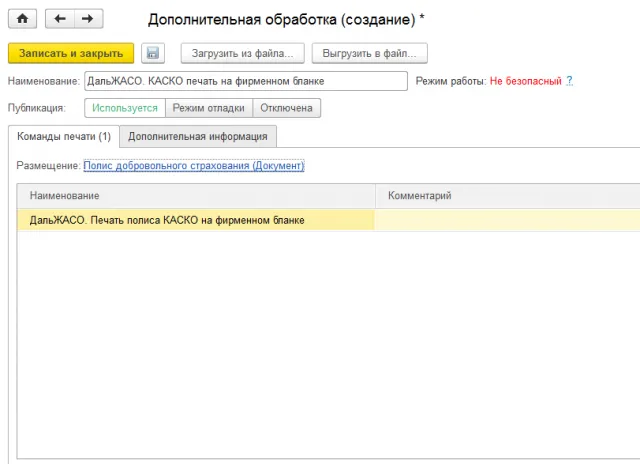The width and height of the screenshot is (640, 464).
Task: Go to the home page icon
Action: coord(22,19)
